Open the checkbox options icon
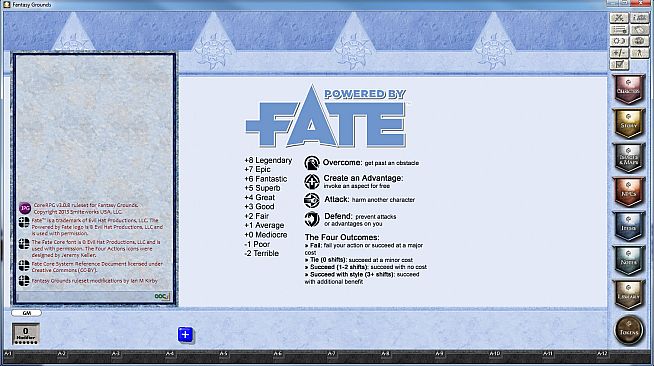654x366 pixels. click(619, 65)
